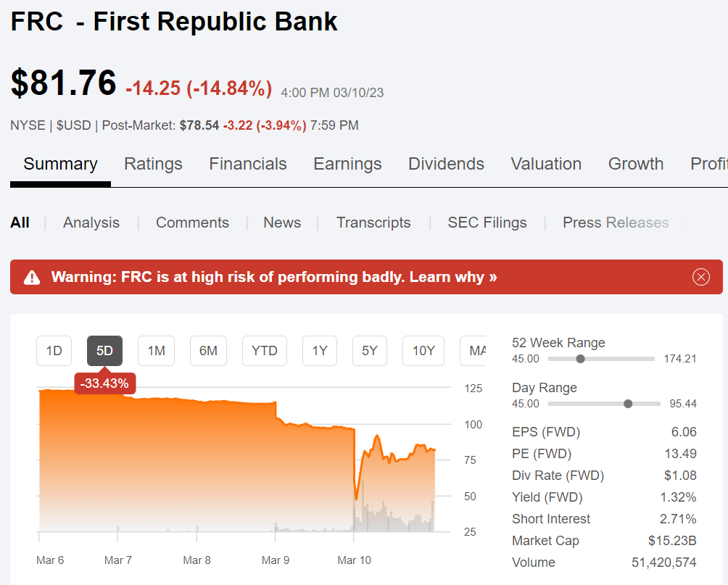
Task: Show the Comments filter
Action: click(192, 223)
